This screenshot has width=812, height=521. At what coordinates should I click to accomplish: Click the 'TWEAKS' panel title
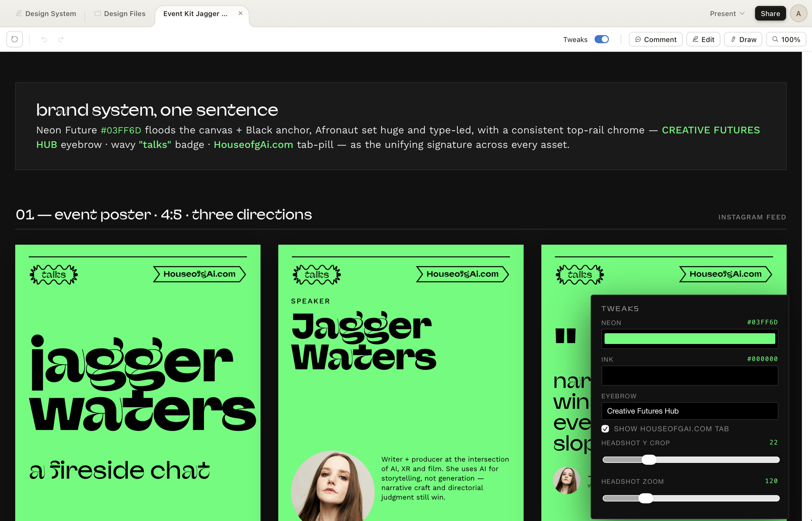[x=620, y=309]
